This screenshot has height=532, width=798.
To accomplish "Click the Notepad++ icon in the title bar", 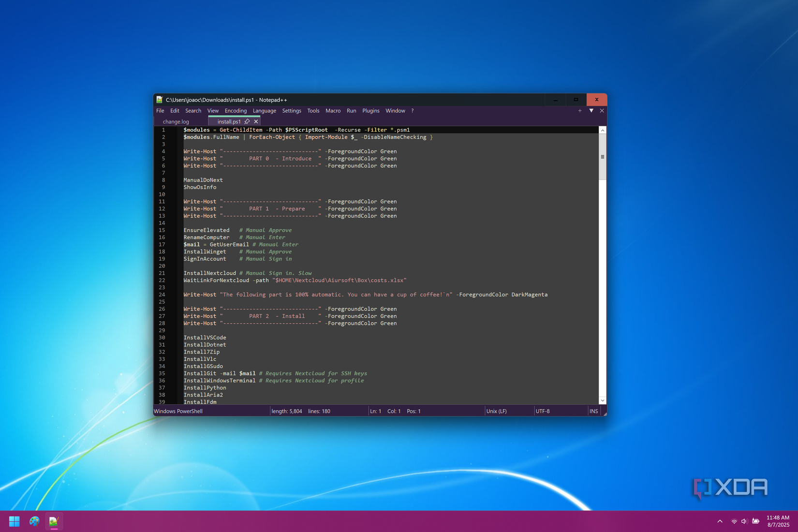I will [159, 100].
